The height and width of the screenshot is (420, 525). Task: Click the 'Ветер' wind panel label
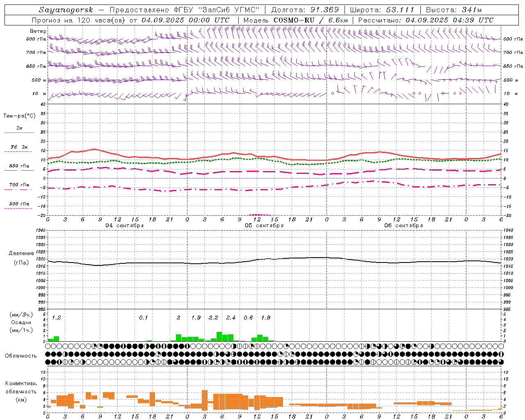pyautogui.click(x=38, y=31)
